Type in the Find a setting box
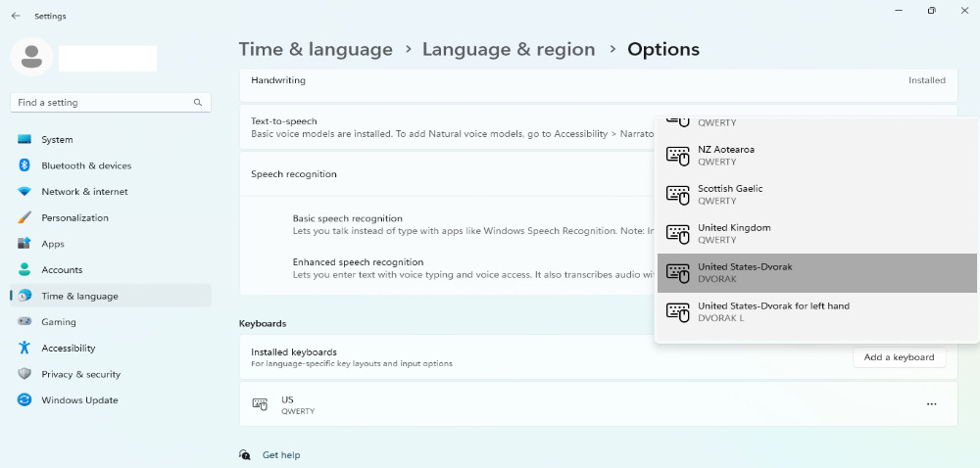Viewport: 980px width, 468px height. point(103,103)
